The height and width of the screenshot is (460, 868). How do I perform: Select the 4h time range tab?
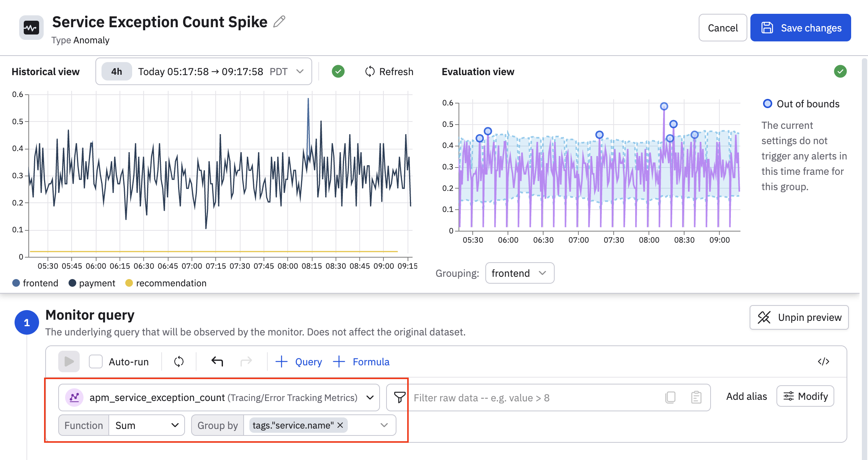[x=116, y=72]
